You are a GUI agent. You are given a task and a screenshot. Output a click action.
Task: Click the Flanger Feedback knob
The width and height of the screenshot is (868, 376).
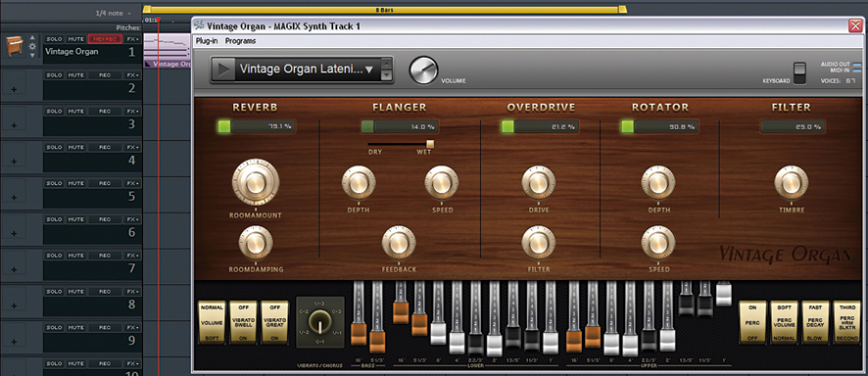coord(399,243)
